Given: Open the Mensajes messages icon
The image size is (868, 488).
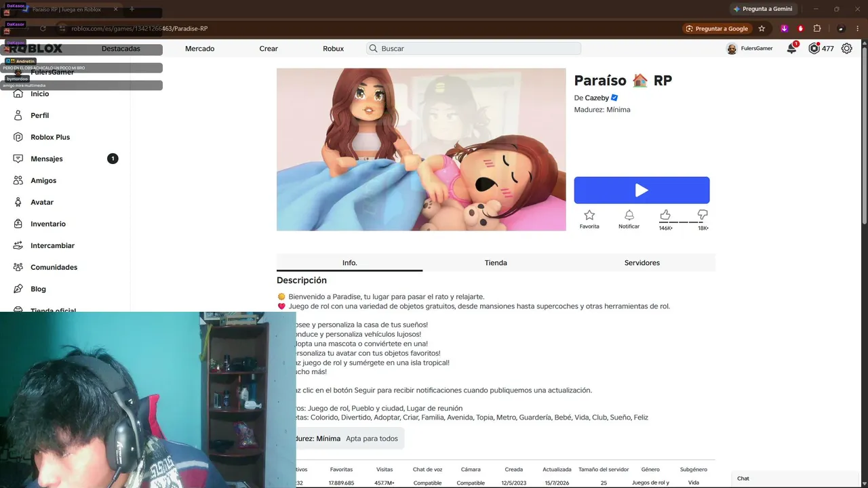Looking at the screenshot, I should tap(18, 159).
